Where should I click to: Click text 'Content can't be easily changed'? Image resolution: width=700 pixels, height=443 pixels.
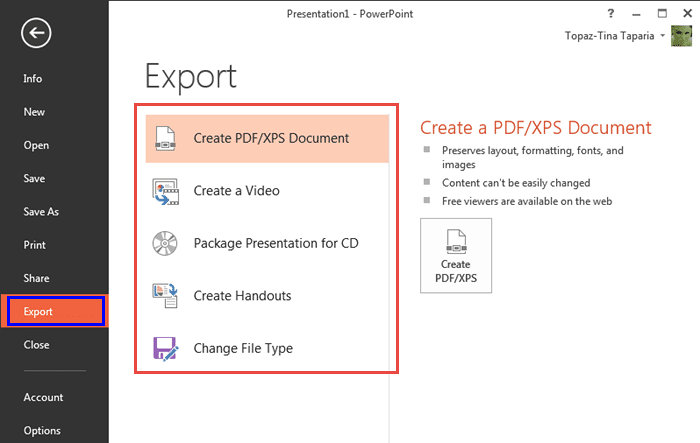[x=516, y=183]
